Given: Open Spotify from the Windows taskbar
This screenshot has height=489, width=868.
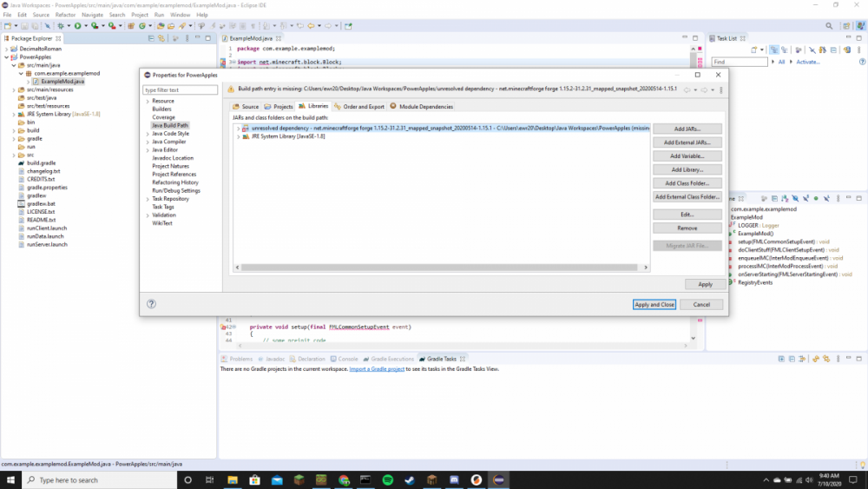Looking at the screenshot, I should [387, 479].
